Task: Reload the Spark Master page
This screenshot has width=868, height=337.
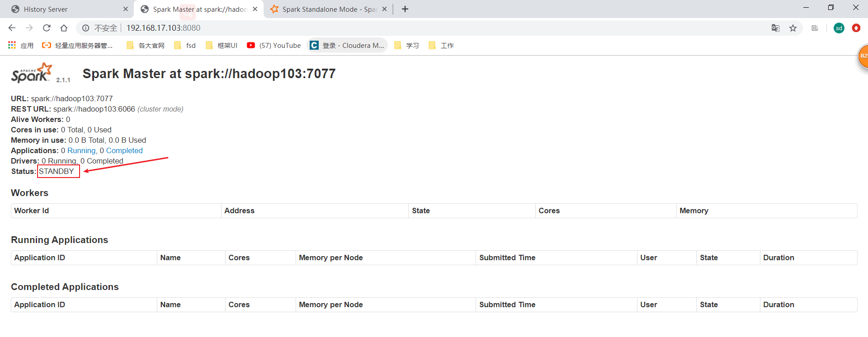Action: pyautogui.click(x=47, y=28)
